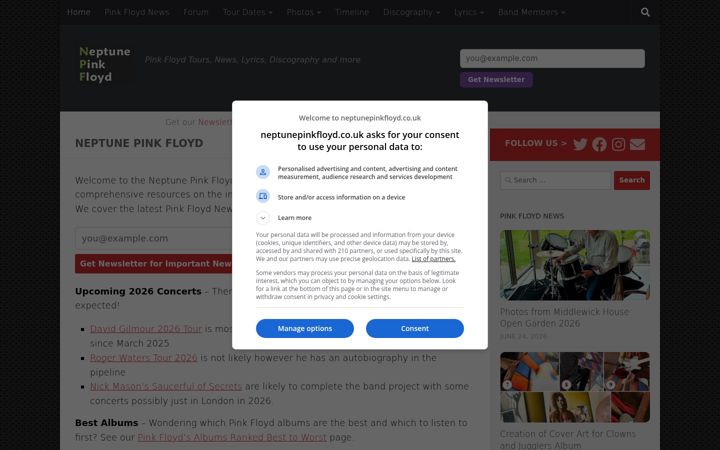Open the List of partners link
Screen dimensions: 720x450
pos(433,259)
